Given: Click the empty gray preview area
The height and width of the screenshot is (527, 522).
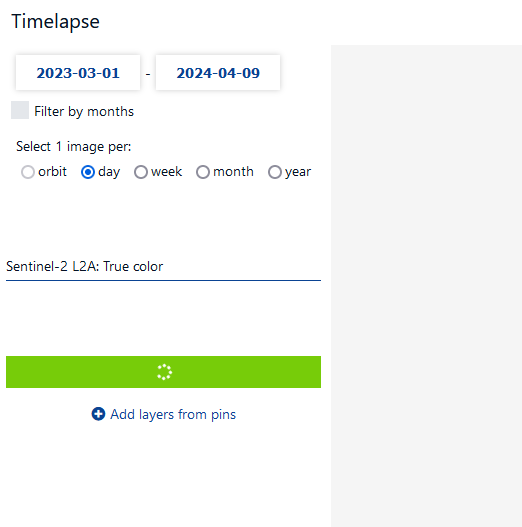Looking at the screenshot, I should tap(426, 286).
